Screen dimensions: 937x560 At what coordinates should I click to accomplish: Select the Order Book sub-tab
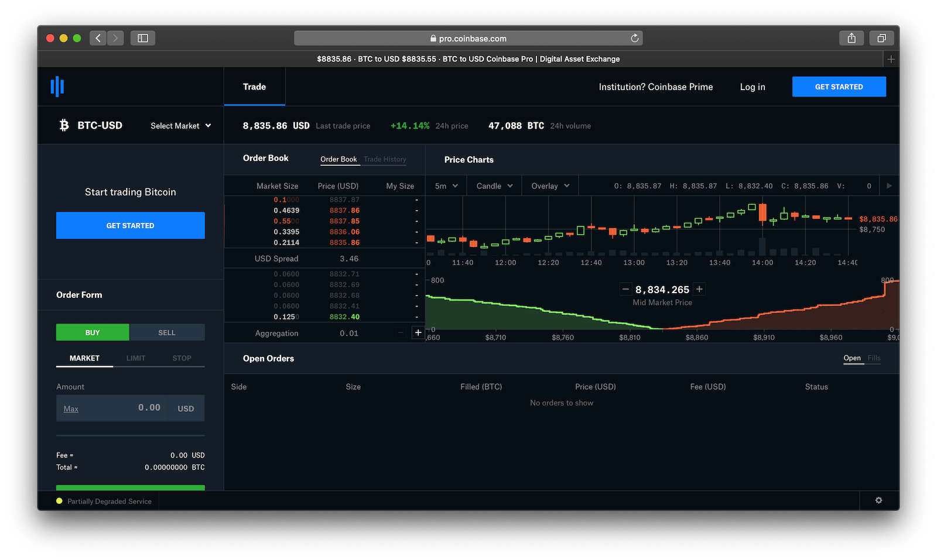[x=338, y=159]
